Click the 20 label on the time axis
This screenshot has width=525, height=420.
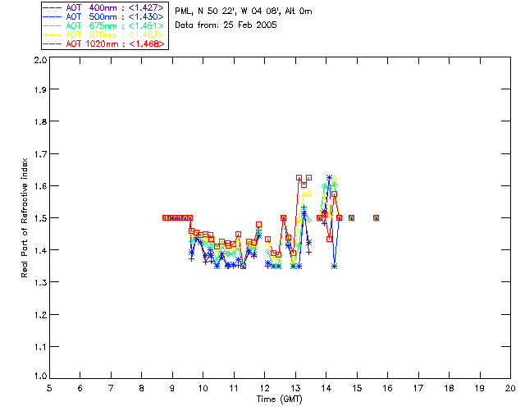[x=510, y=388]
